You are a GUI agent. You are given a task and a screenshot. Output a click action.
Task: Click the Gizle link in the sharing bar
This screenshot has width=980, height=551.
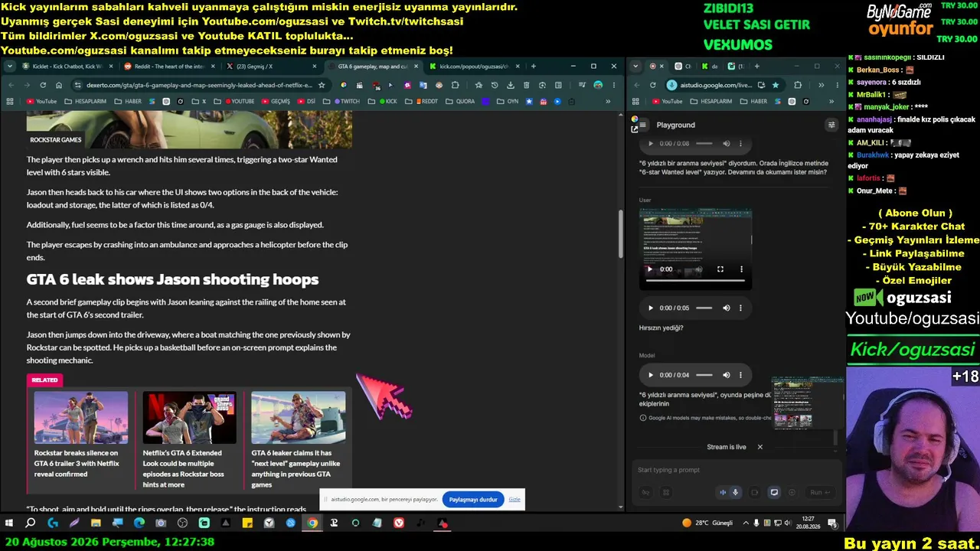click(514, 500)
